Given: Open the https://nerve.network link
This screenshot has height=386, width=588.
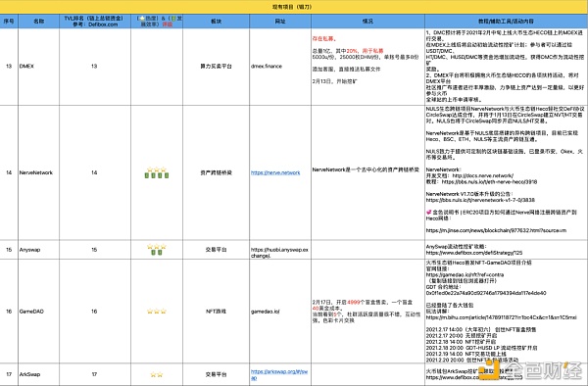Looking at the screenshot, I should [275, 172].
